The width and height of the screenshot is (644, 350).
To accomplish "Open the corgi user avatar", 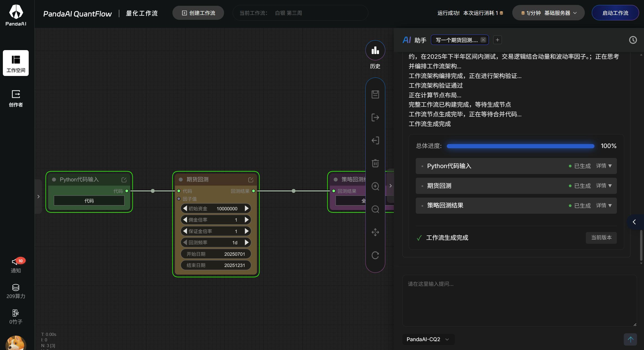I will [16, 343].
